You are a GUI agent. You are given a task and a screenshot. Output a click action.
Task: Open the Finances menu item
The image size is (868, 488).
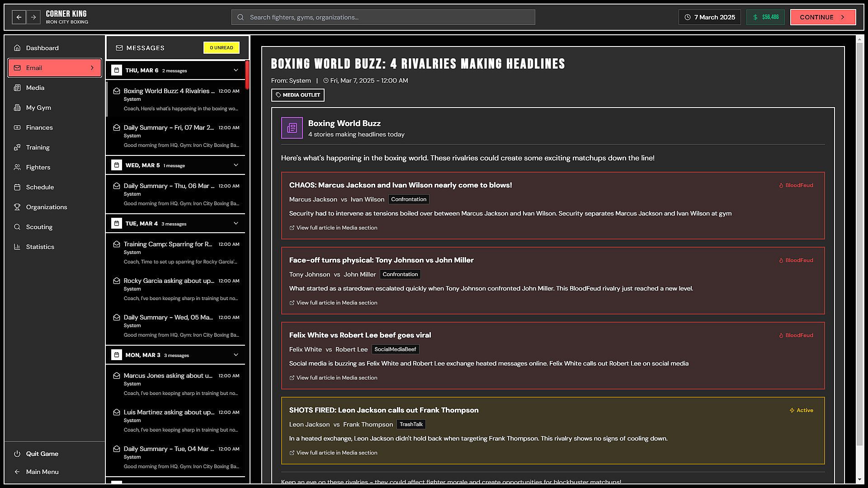tap(39, 127)
